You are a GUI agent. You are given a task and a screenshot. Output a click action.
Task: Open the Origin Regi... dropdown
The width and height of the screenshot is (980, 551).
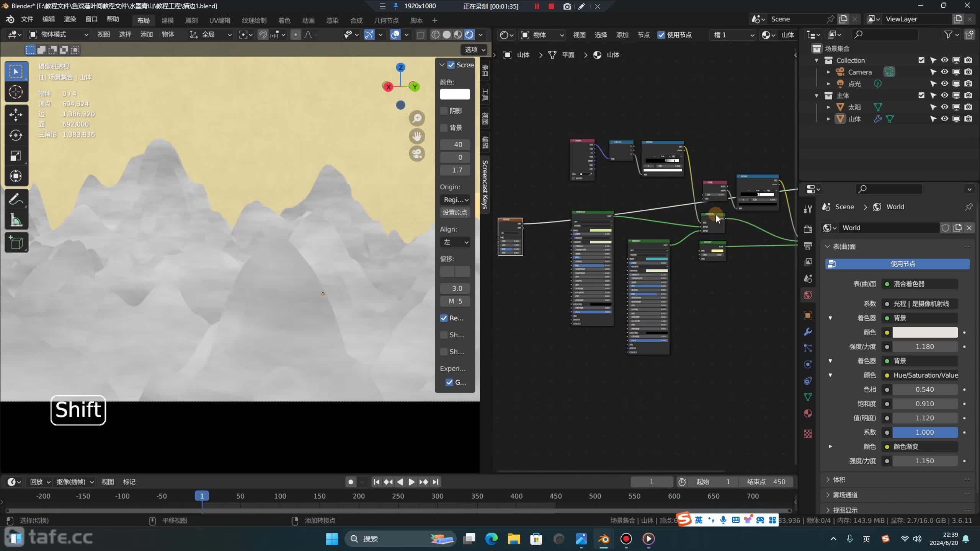click(455, 200)
